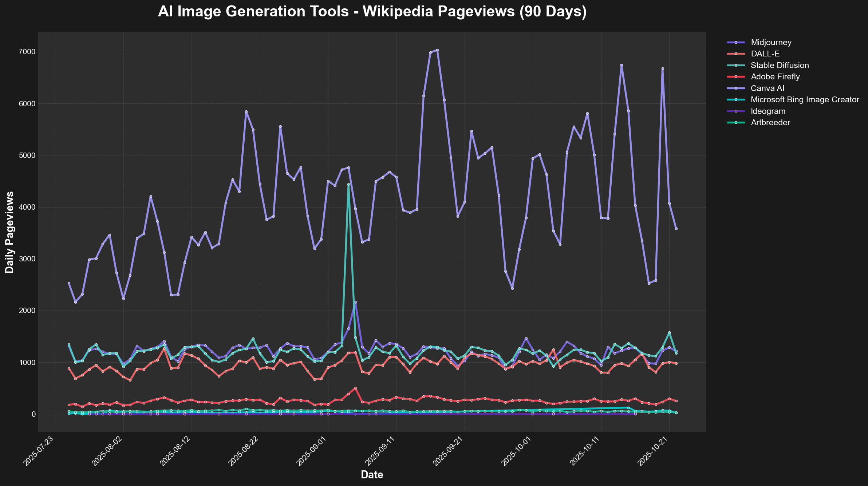The width and height of the screenshot is (868, 486).
Task: Click the Ideogram legend entry
Action: tap(768, 111)
